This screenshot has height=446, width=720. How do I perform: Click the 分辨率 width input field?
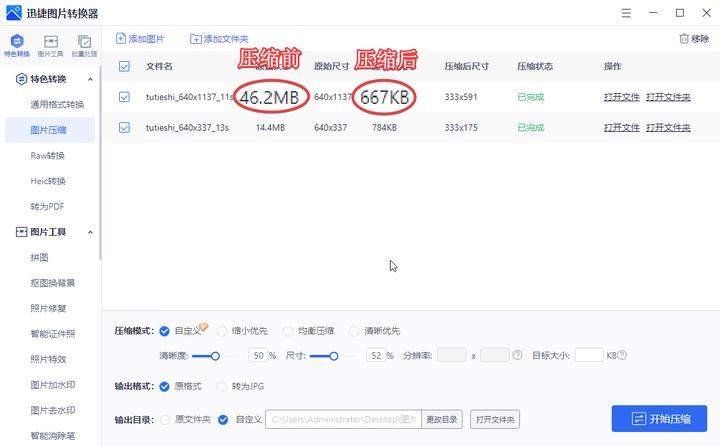pos(452,355)
